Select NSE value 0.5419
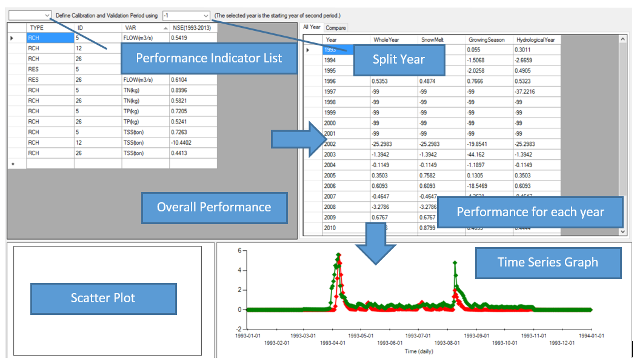637x364 pixels. point(193,38)
